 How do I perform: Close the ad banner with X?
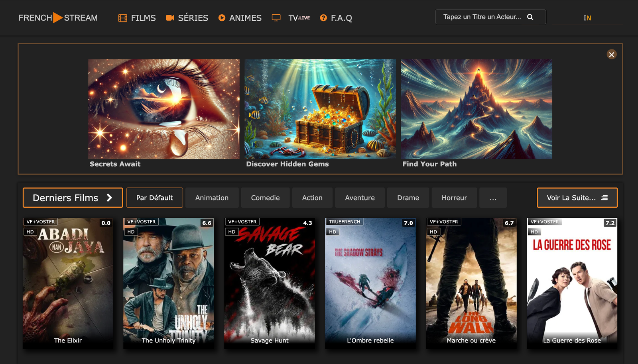[x=611, y=55]
